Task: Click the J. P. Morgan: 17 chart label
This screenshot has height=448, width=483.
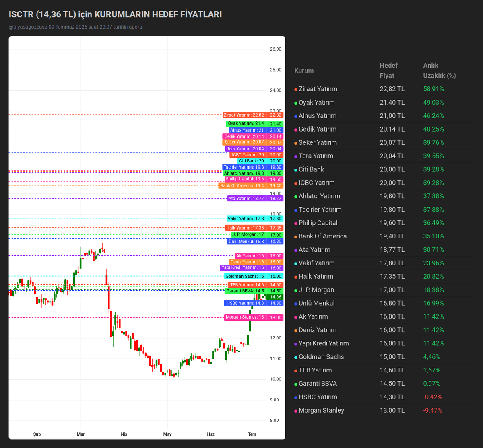Action: pyautogui.click(x=248, y=235)
